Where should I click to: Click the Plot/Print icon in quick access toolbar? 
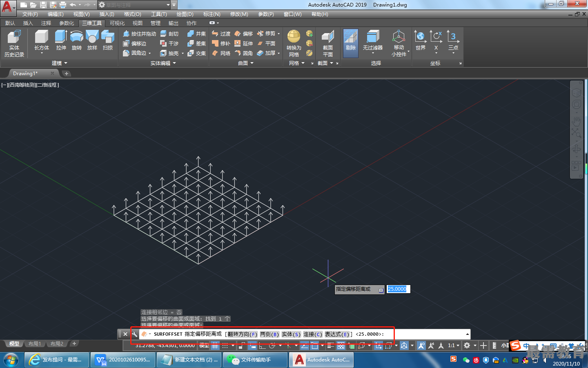pos(63,5)
